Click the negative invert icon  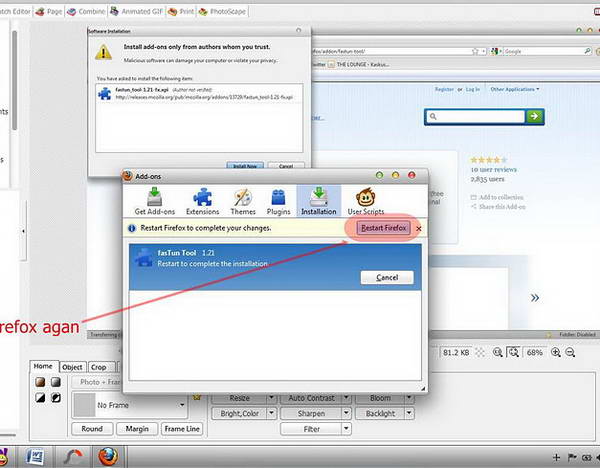pos(56,398)
